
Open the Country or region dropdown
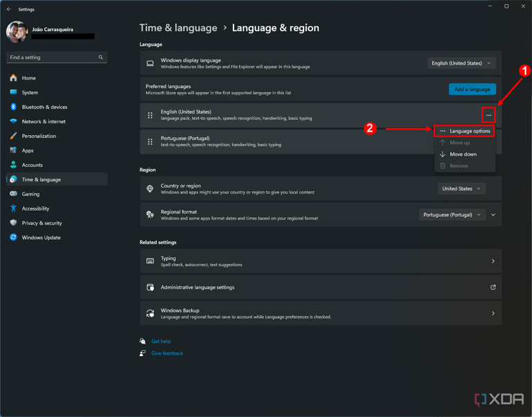461,188
